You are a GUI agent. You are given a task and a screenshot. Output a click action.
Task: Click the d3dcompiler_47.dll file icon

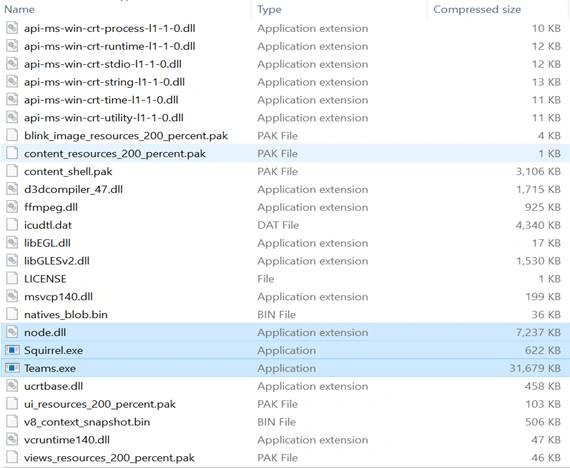12,189
